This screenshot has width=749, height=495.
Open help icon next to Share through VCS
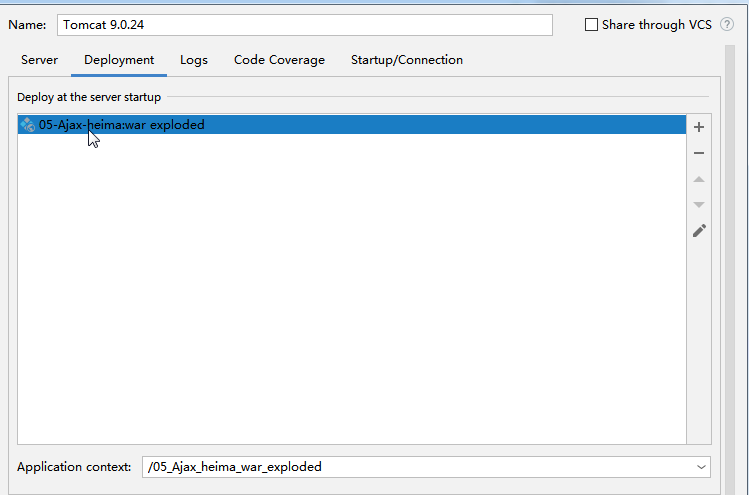pos(727,24)
